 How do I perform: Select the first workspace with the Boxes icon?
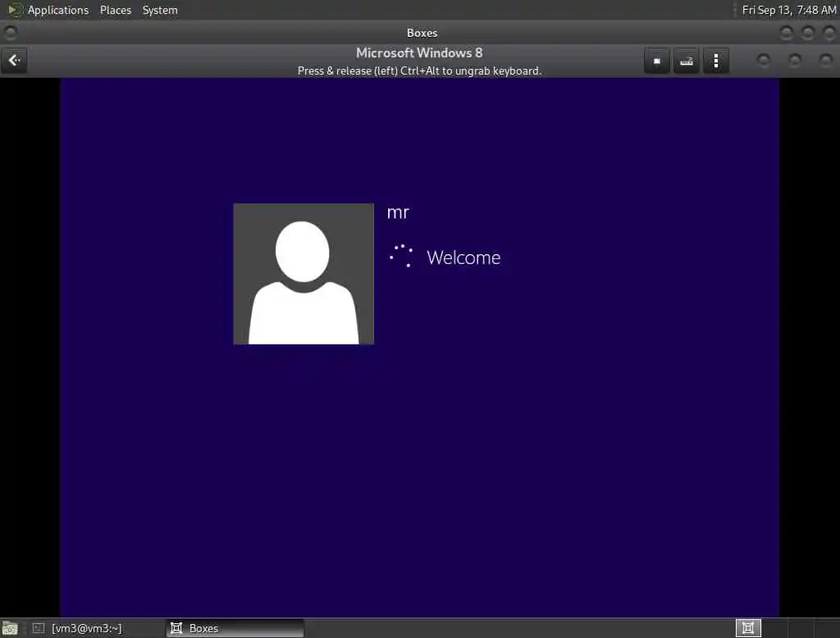click(748, 628)
